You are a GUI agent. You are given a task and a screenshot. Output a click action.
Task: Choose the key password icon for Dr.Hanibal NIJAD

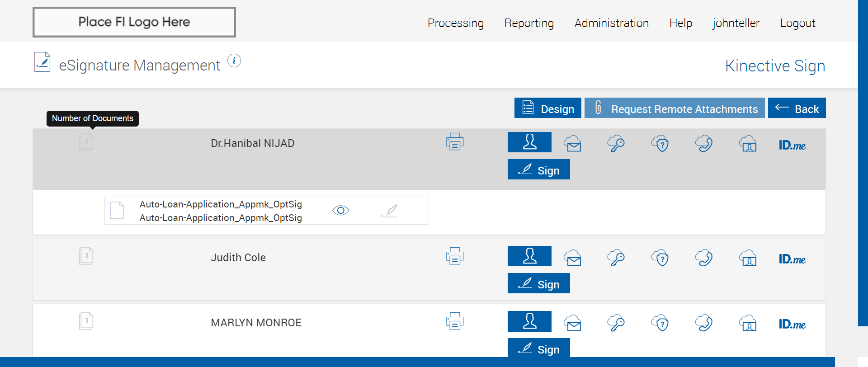[x=616, y=144]
